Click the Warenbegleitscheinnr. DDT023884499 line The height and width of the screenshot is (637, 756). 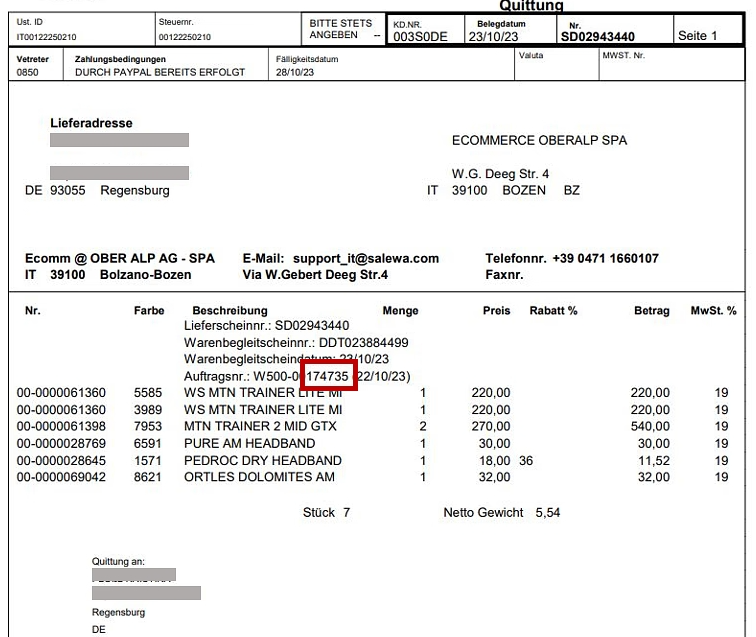[297, 343]
